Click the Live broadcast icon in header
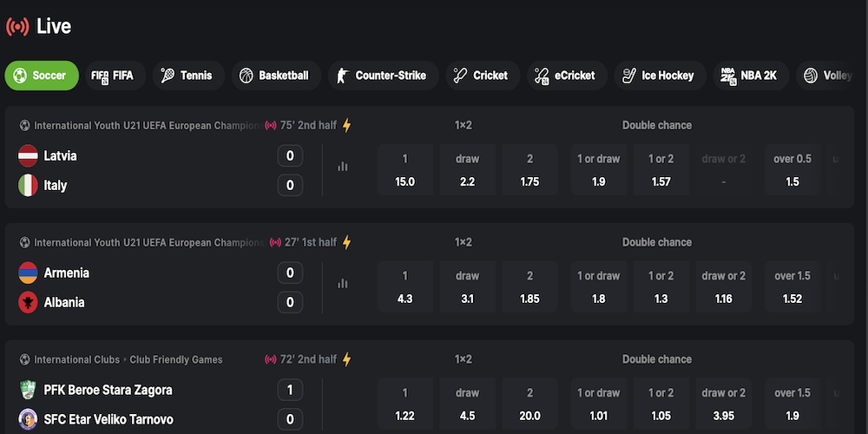Image resolution: width=868 pixels, height=434 pixels. [17, 27]
